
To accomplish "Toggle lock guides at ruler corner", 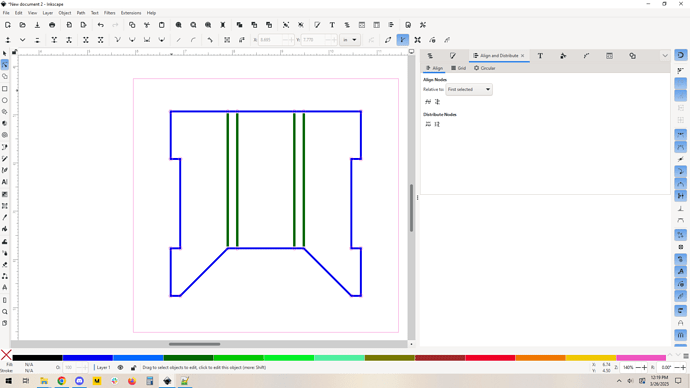I will point(14,52).
